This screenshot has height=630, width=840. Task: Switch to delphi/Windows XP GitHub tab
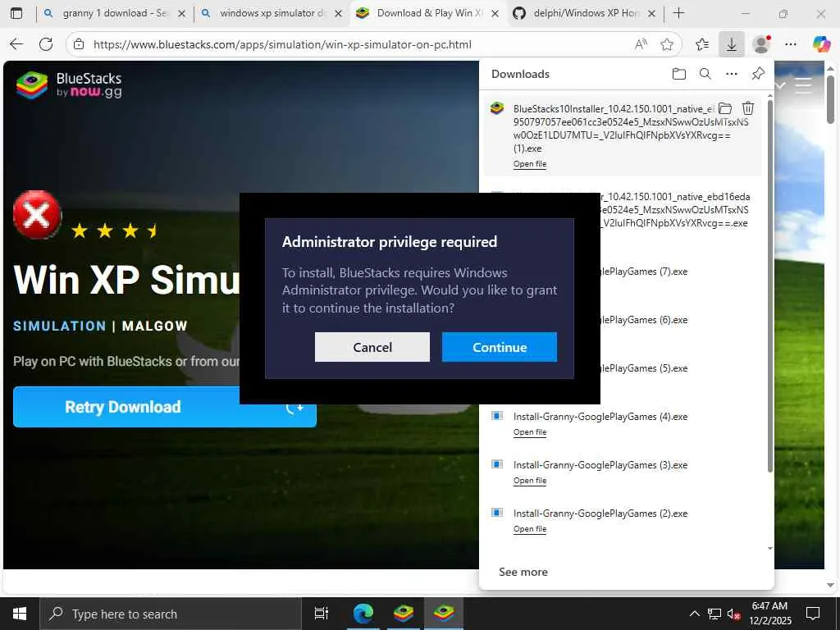pyautogui.click(x=585, y=13)
